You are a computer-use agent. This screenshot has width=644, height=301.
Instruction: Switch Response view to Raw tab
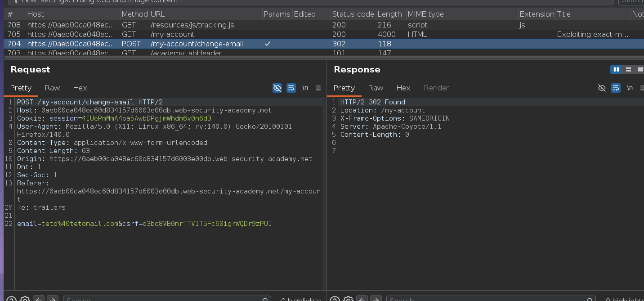(x=376, y=88)
